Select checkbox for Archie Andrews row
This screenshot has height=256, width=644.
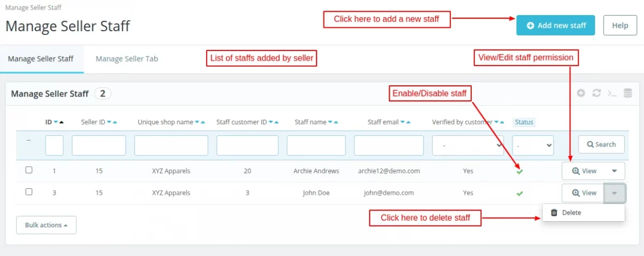29,170
